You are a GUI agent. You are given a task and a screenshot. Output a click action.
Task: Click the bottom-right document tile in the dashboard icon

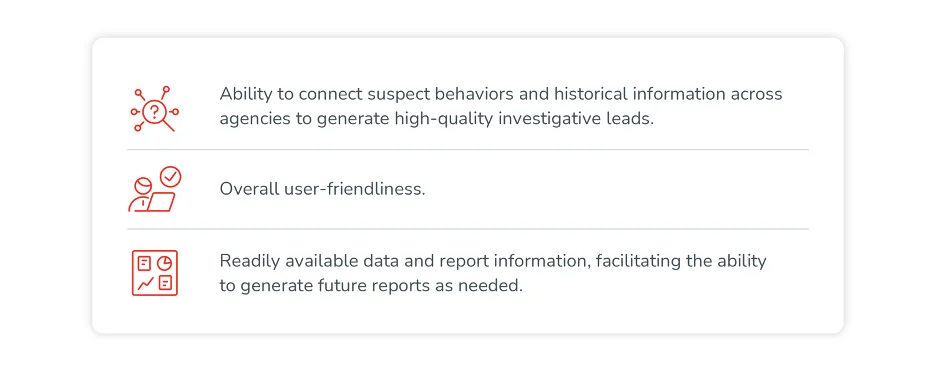pyautogui.click(x=165, y=283)
